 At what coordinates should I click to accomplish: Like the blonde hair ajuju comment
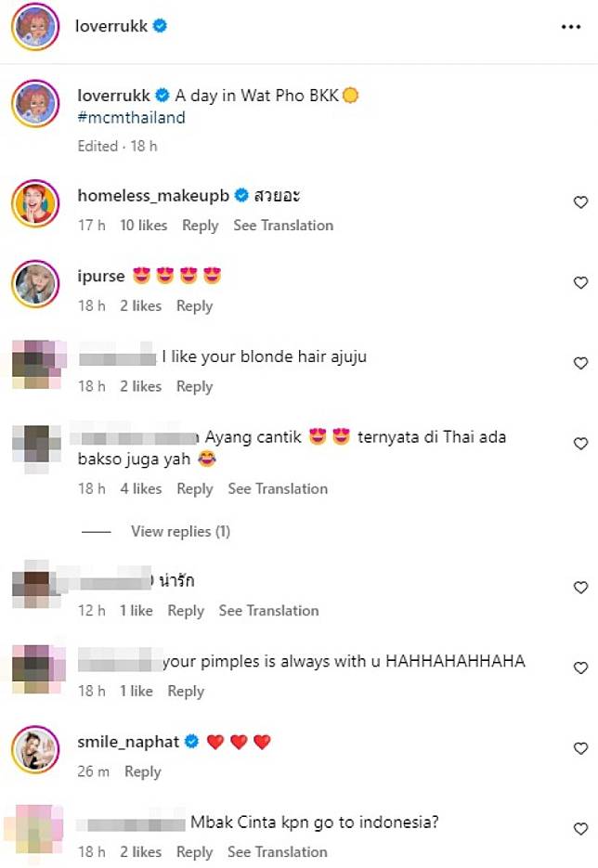580,363
